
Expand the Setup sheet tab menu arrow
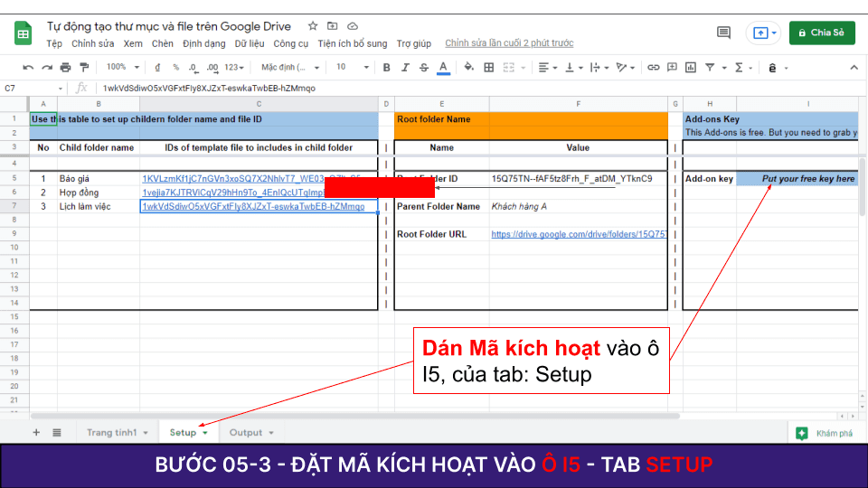[205, 433]
